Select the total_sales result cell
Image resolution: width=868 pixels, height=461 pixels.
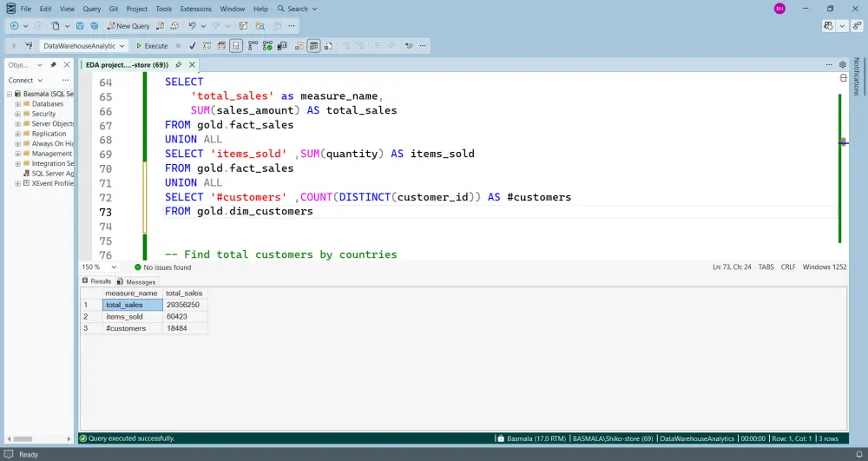133,305
